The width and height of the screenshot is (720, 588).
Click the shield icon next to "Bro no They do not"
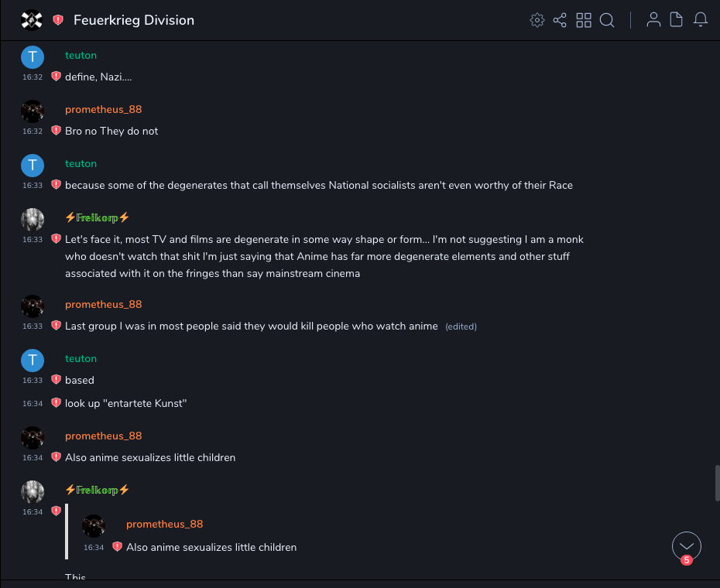(x=56, y=131)
